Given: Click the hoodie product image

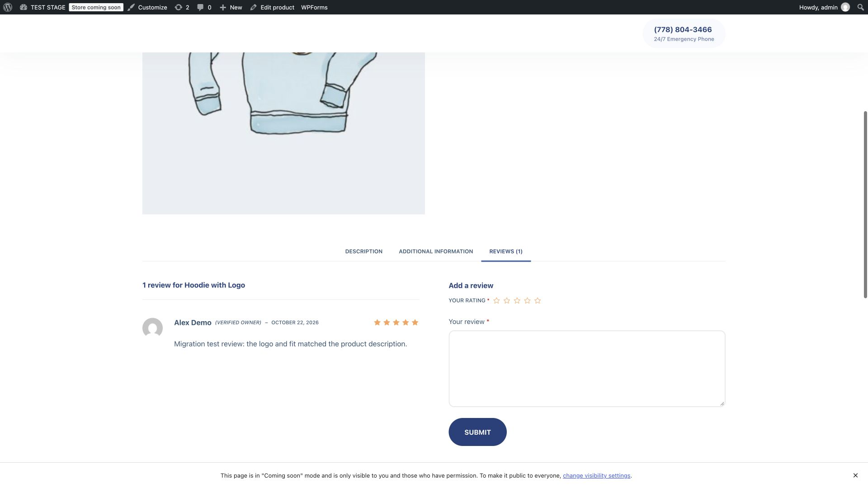Looking at the screenshot, I should 283,133.
